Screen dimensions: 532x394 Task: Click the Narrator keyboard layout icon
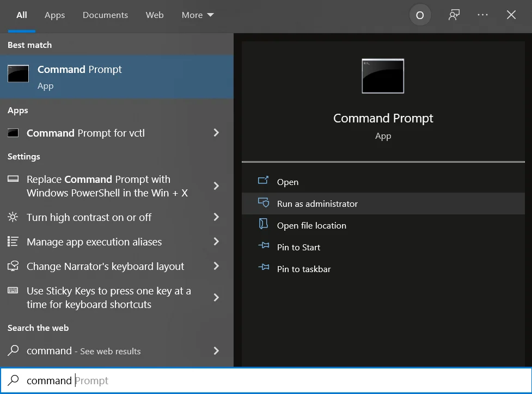[x=13, y=266]
